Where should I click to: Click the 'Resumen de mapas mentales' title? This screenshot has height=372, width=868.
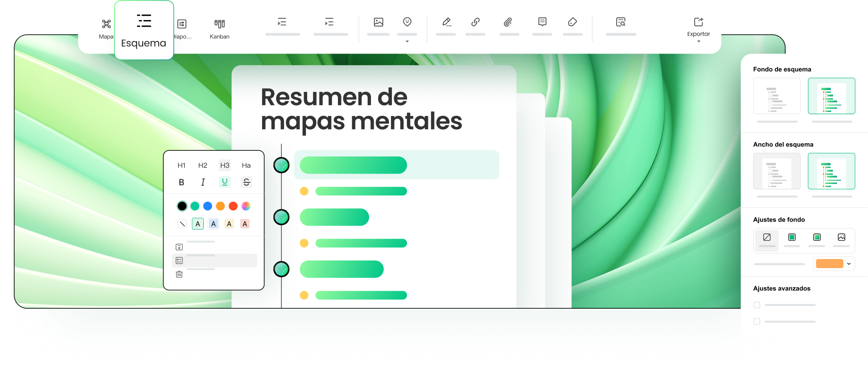(x=362, y=109)
